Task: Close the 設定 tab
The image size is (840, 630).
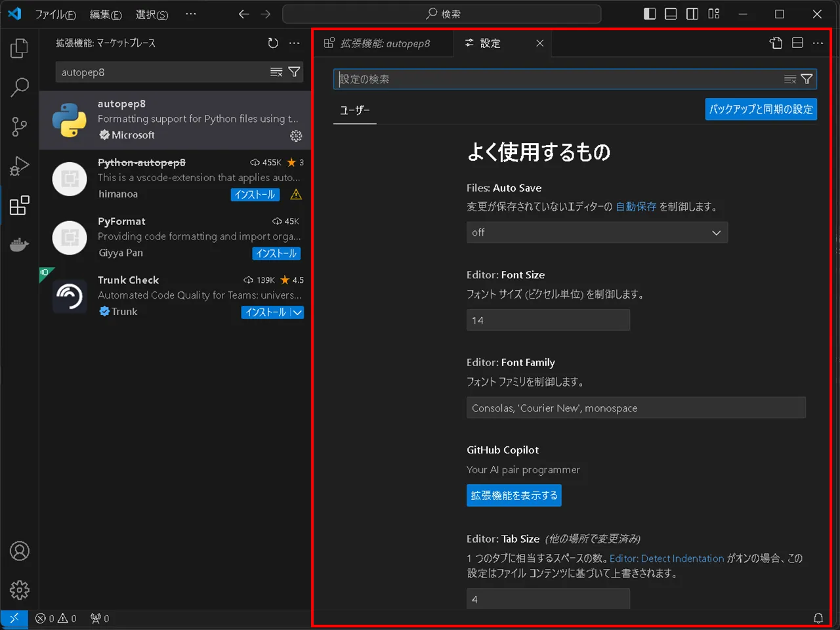Action: click(539, 43)
